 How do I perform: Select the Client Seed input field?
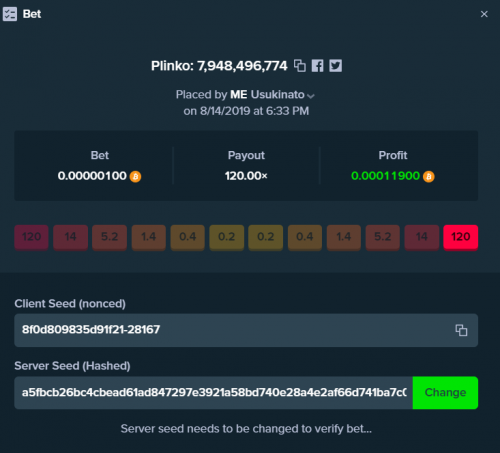246,330
